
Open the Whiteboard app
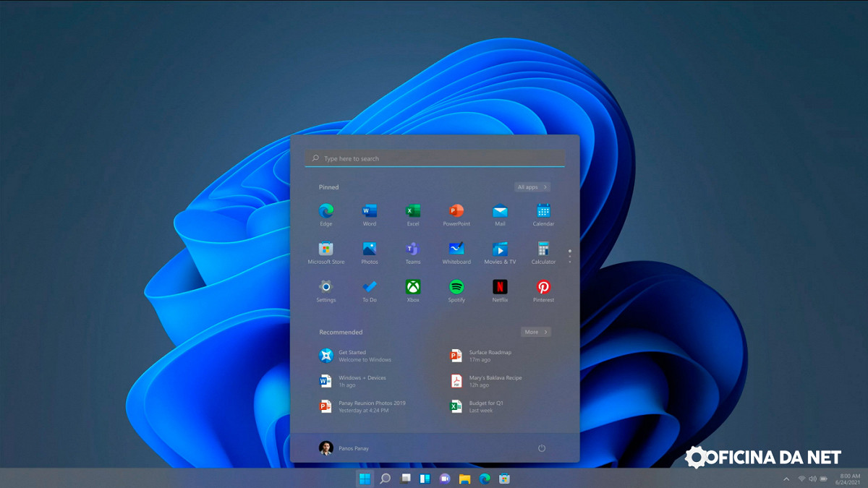point(456,249)
